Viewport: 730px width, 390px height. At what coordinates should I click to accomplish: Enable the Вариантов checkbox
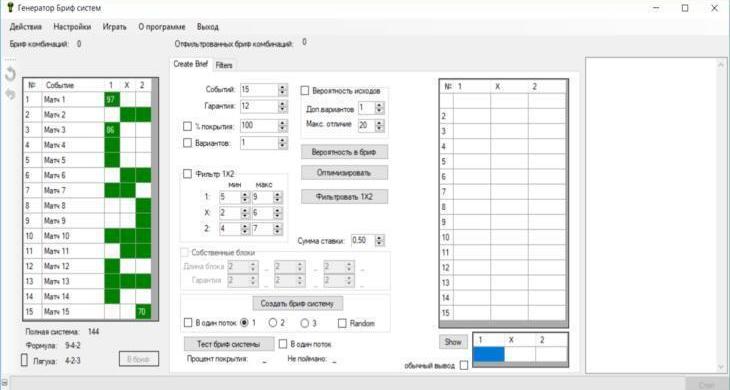[x=187, y=143]
